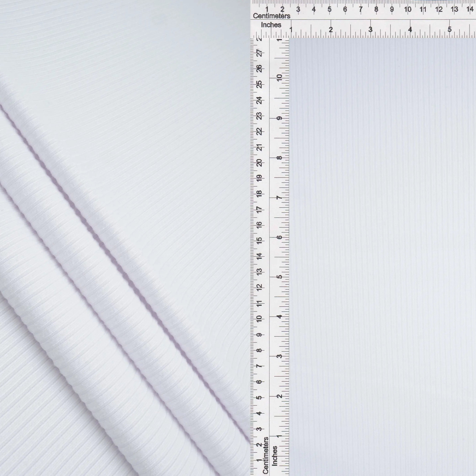Click the 5 cm mark on vertical ruler
This screenshot has width=476, height=476.
click(x=259, y=398)
